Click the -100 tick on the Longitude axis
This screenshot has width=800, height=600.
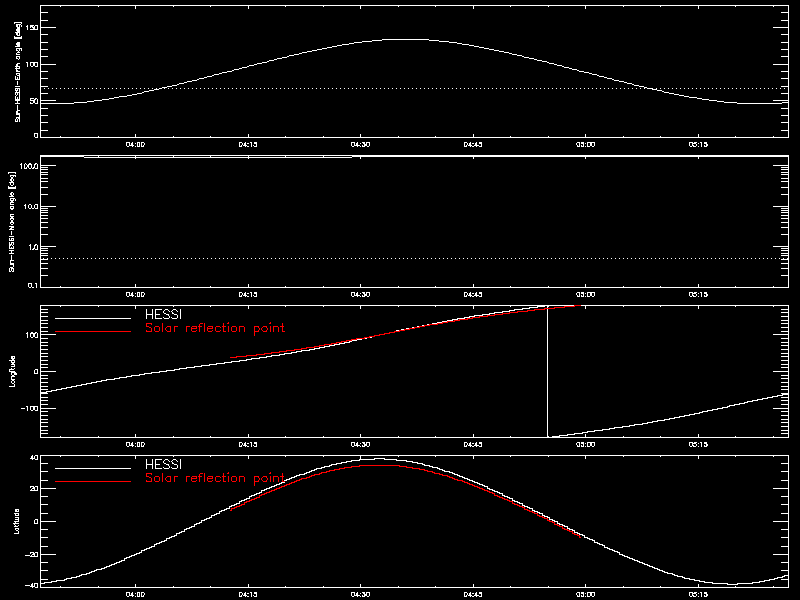[29, 409]
